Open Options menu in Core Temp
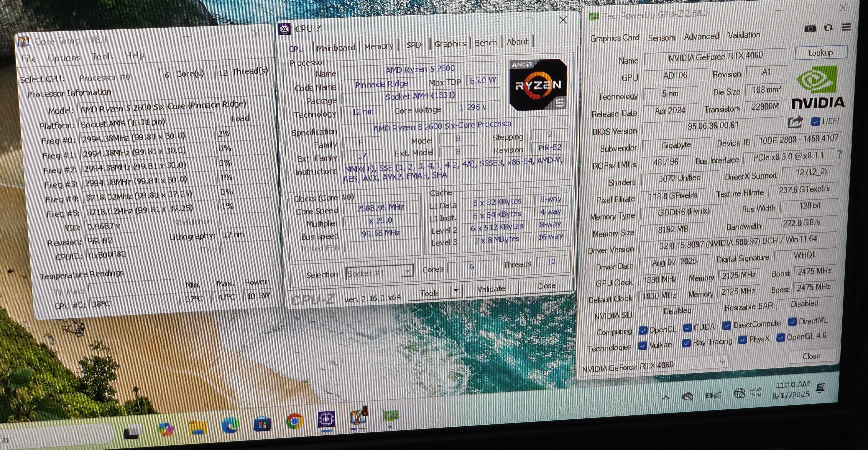868x450 pixels. (64, 58)
